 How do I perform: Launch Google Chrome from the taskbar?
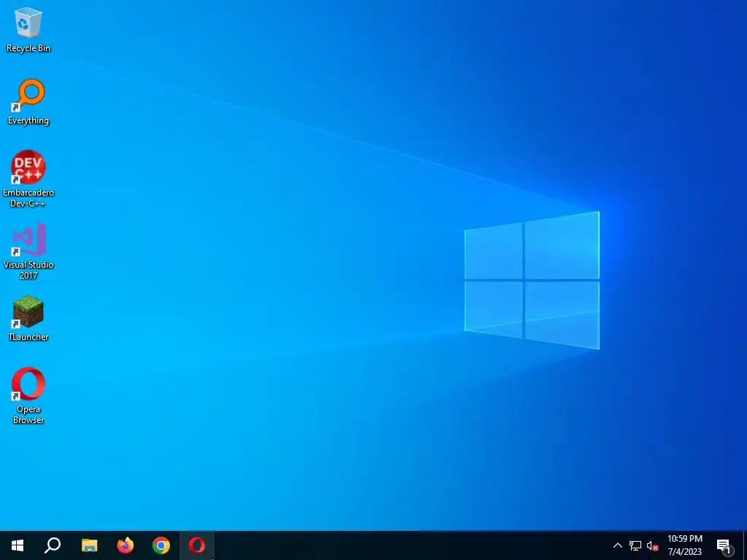161,545
